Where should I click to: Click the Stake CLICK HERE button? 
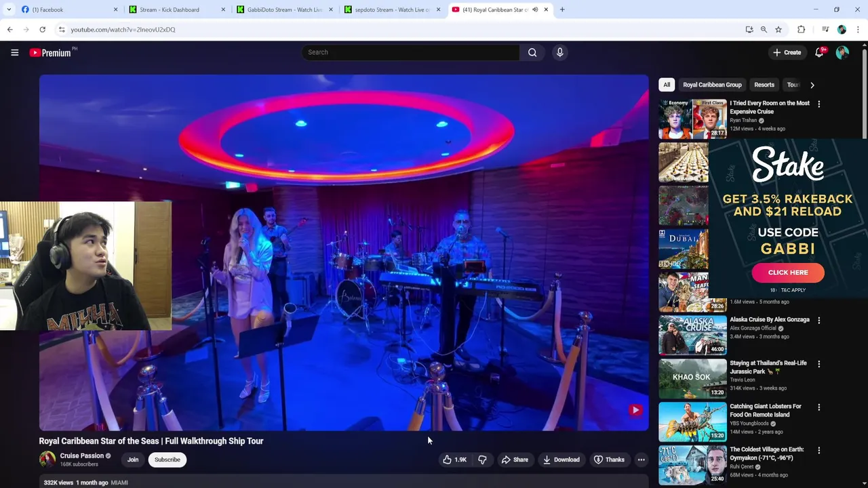[x=788, y=272]
